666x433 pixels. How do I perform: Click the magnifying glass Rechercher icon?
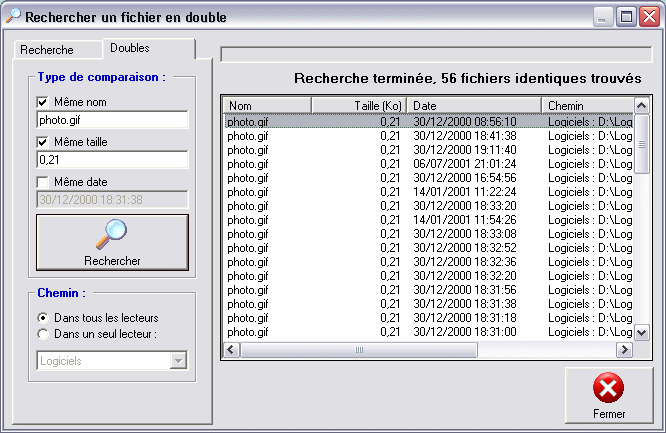tap(112, 234)
